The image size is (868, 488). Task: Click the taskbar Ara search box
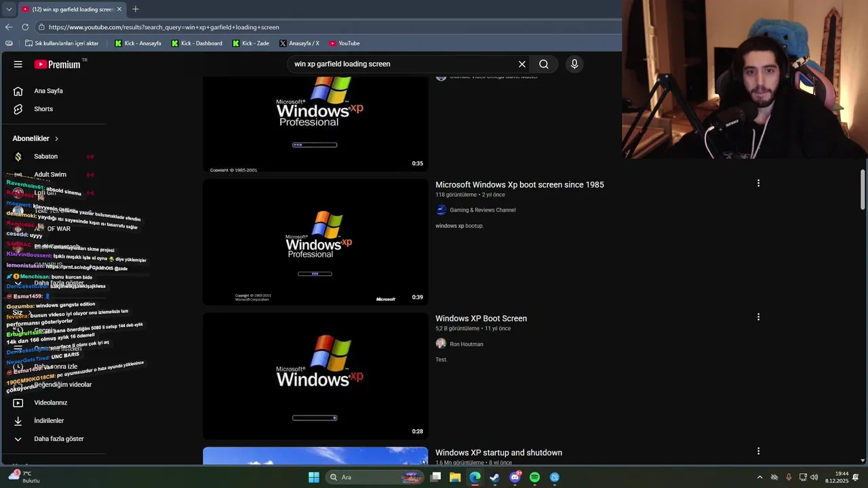point(373,477)
